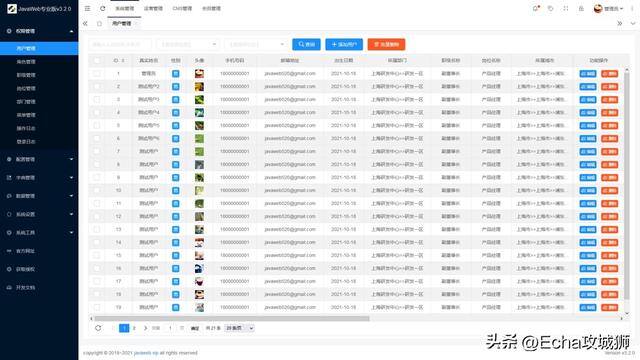Open the first filter dropdown in search bar
The height and width of the screenshot is (360, 640).
point(188,44)
